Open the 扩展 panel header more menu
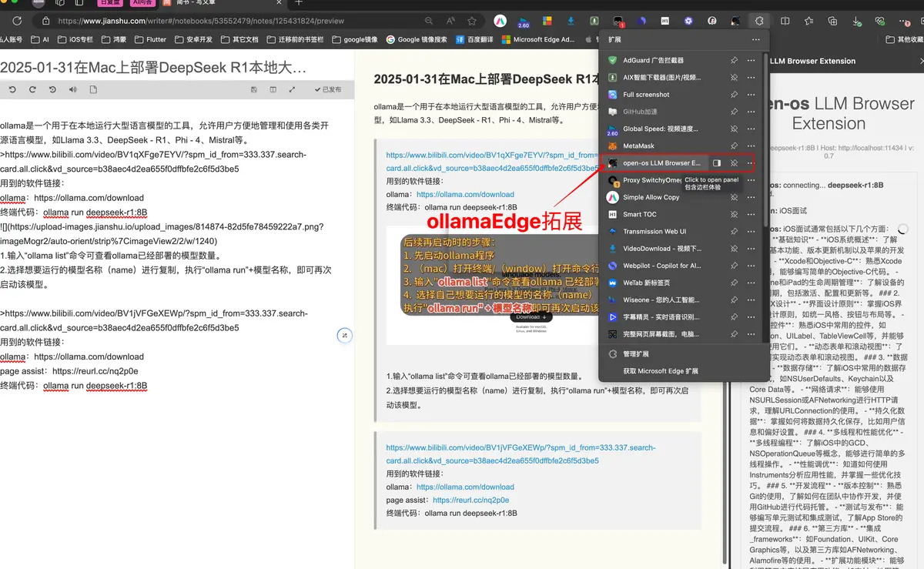The width and height of the screenshot is (924, 569). [x=756, y=39]
